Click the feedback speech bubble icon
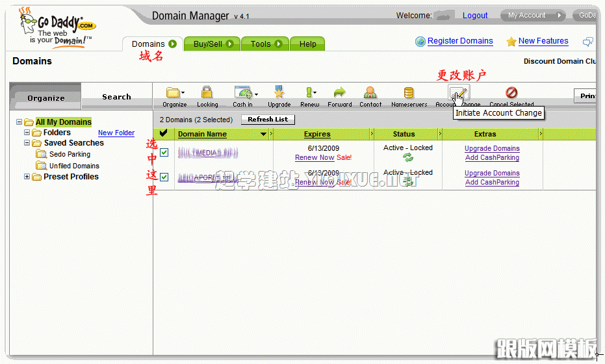 point(587,42)
